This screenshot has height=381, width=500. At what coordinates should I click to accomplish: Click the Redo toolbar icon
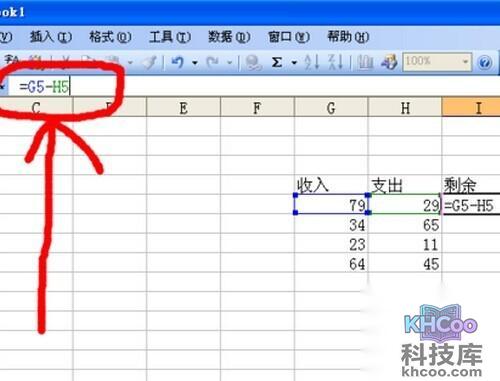tap(213, 62)
